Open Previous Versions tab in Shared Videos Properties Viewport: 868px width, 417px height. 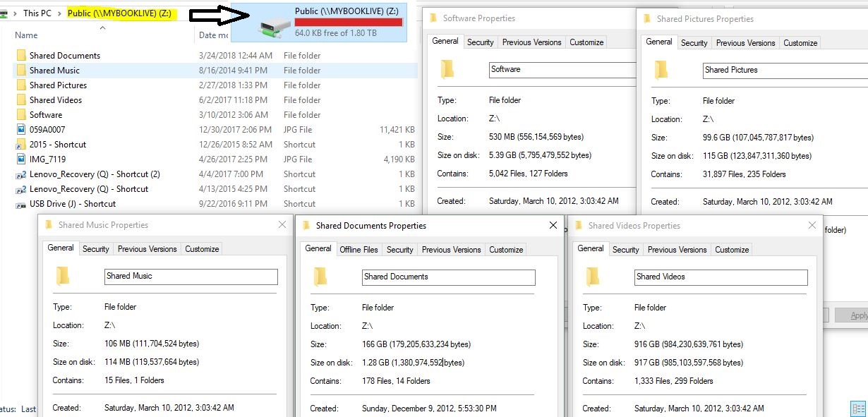tap(677, 250)
